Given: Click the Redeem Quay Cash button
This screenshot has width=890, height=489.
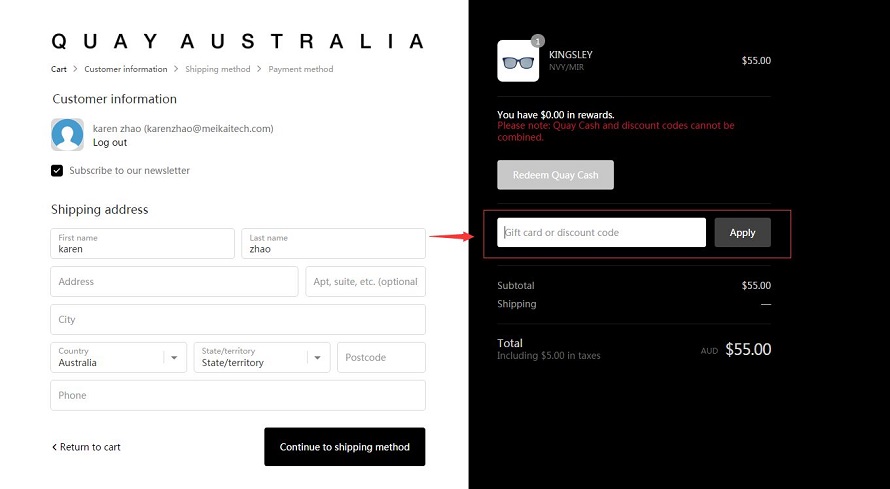Looking at the screenshot, I should (x=555, y=175).
